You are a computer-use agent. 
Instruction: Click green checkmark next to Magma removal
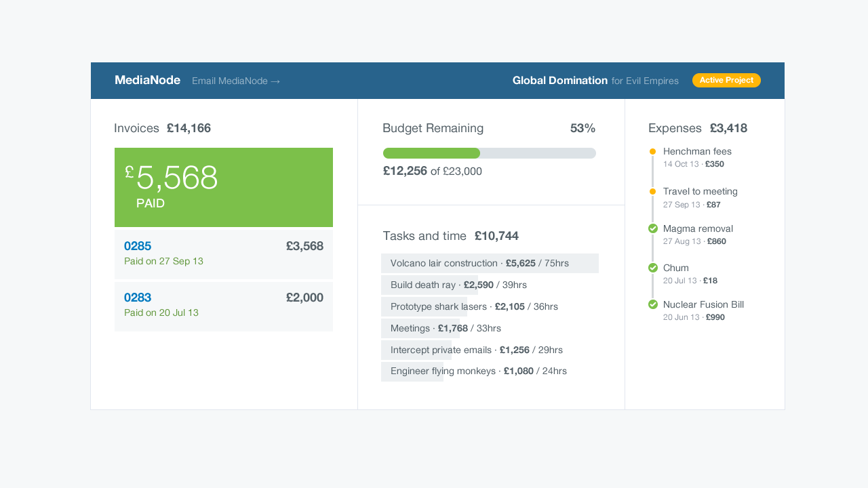pyautogui.click(x=653, y=228)
